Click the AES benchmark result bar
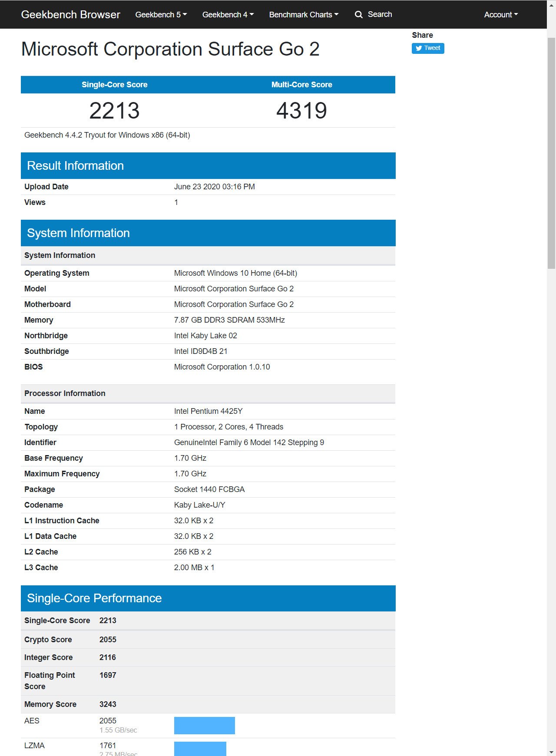 [x=205, y=726]
